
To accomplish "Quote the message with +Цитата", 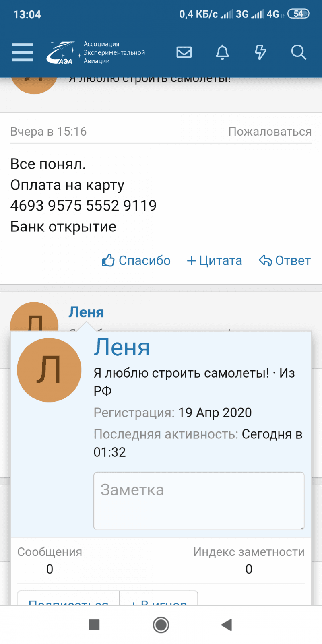I will (x=214, y=260).
